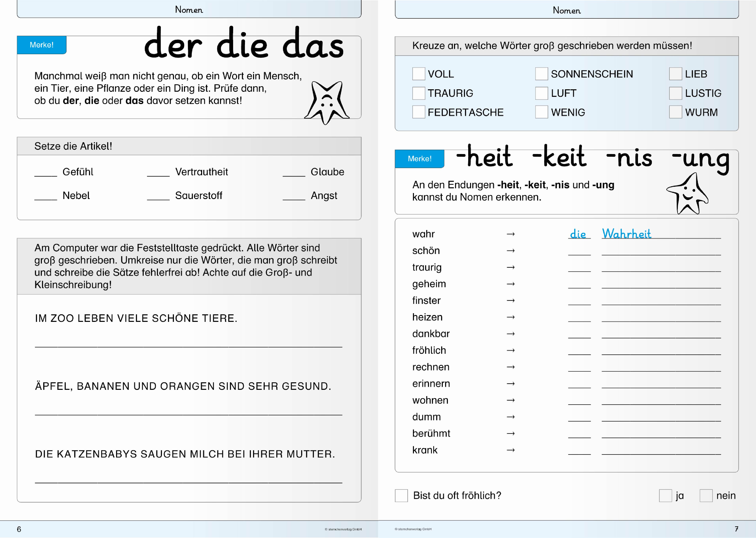756x538 pixels.
Task: Tick the SONNENSCHEIN checkbox
Action: coord(541,74)
